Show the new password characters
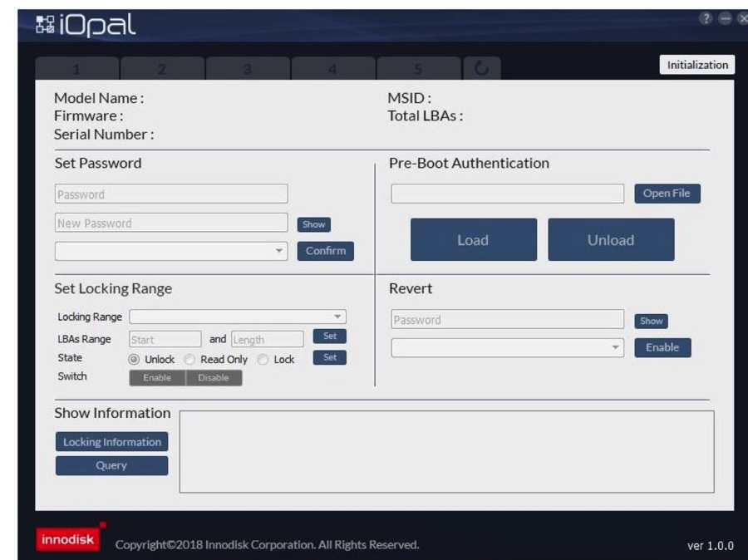The image size is (748, 560). click(314, 224)
